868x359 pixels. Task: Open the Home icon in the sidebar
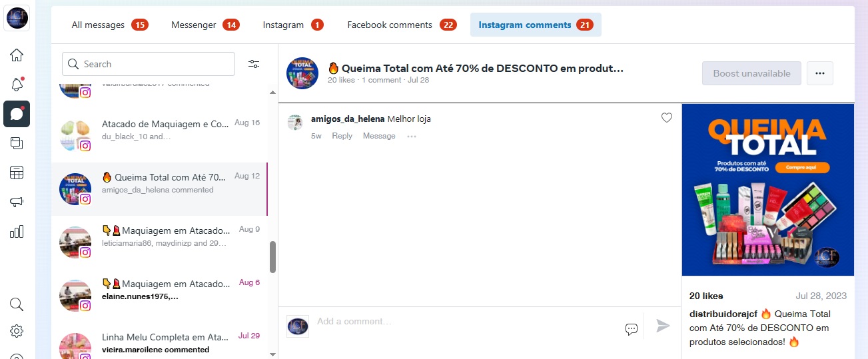pos(17,55)
